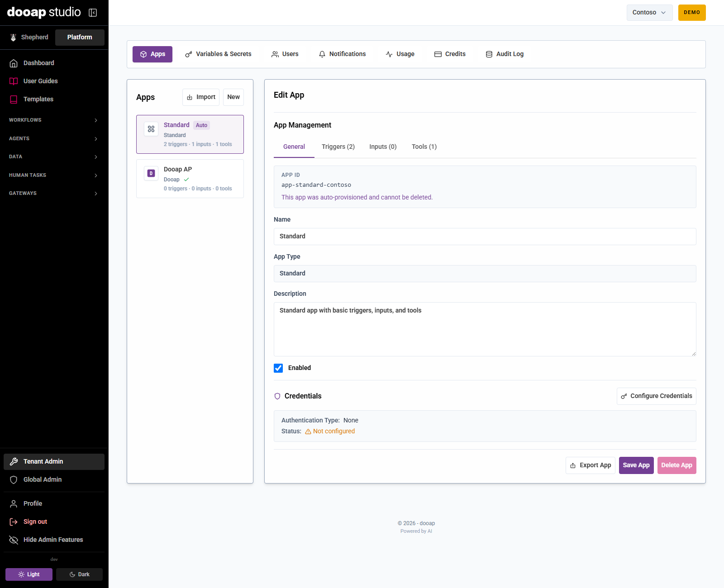Expand the HUMAN TASKS section
The image size is (724, 588).
tap(54, 175)
